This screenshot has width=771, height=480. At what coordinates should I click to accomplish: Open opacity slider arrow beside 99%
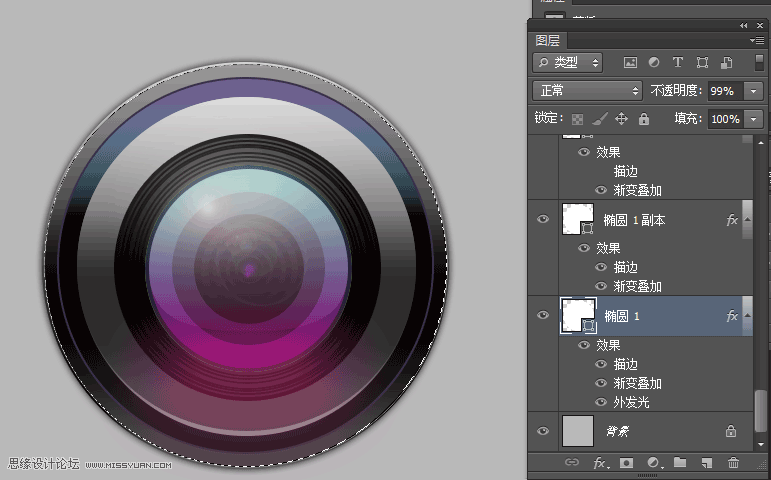coord(754,91)
